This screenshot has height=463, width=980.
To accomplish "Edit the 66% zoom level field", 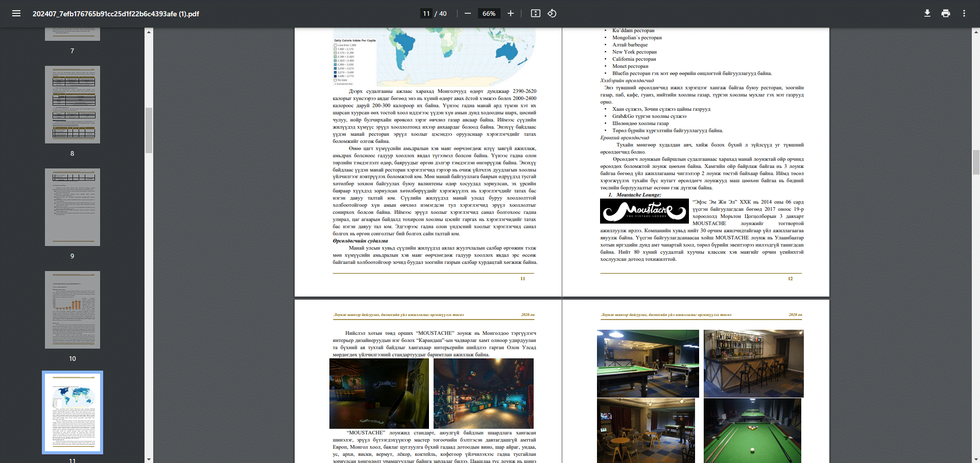I will coord(489,13).
